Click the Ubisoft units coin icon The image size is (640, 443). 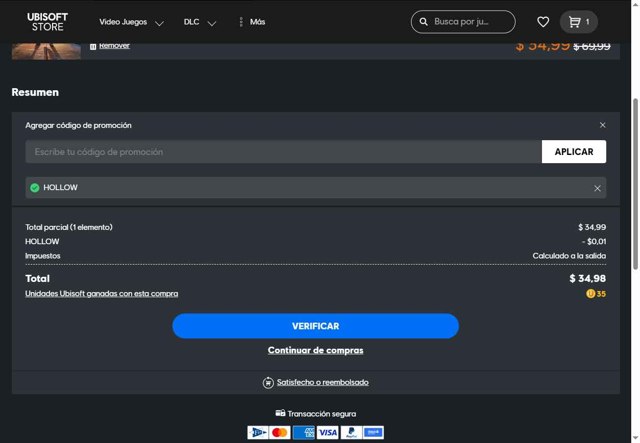590,294
